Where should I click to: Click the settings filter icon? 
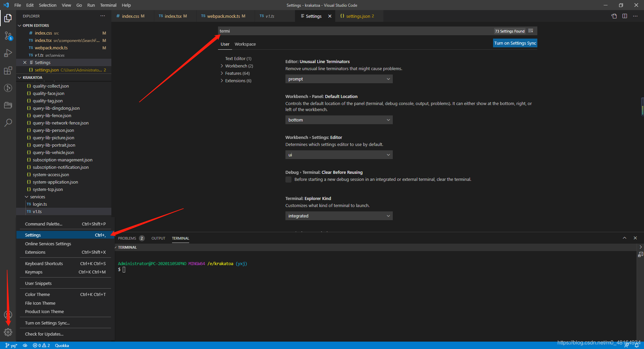click(x=531, y=31)
